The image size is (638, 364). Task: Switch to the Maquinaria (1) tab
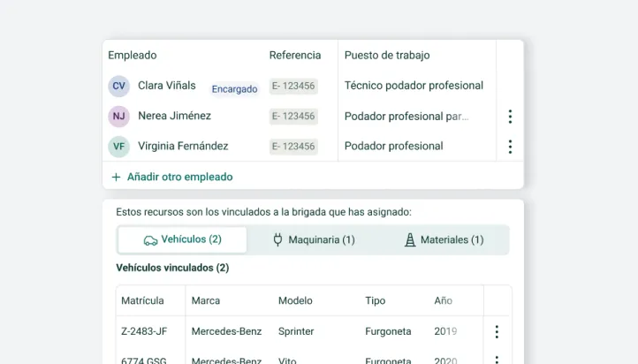tap(314, 240)
